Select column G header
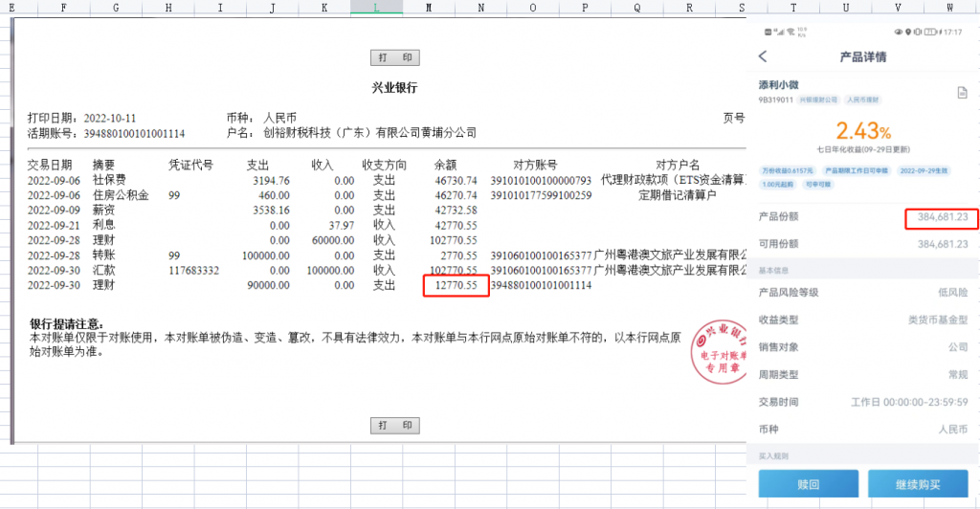The image size is (980, 509). coord(116,8)
